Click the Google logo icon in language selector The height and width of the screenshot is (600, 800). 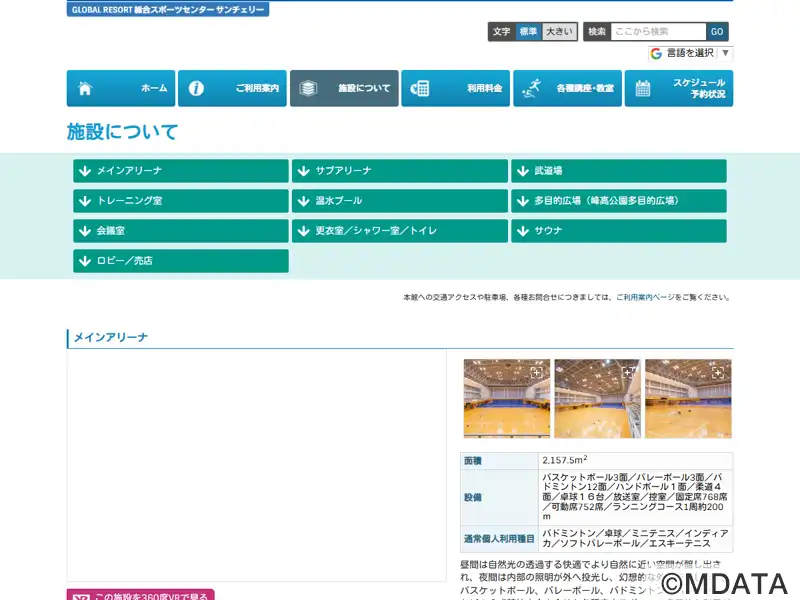(x=656, y=53)
